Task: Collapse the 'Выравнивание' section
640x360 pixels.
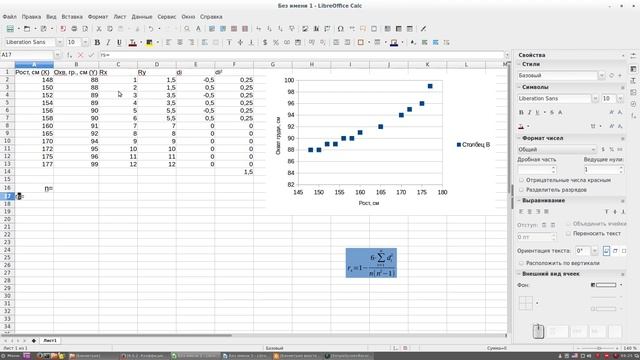Action: coord(519,201)
